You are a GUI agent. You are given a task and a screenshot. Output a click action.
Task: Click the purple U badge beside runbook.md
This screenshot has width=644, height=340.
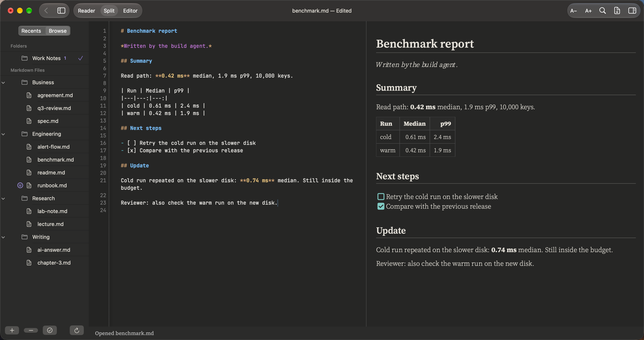(x=20, y=185)
